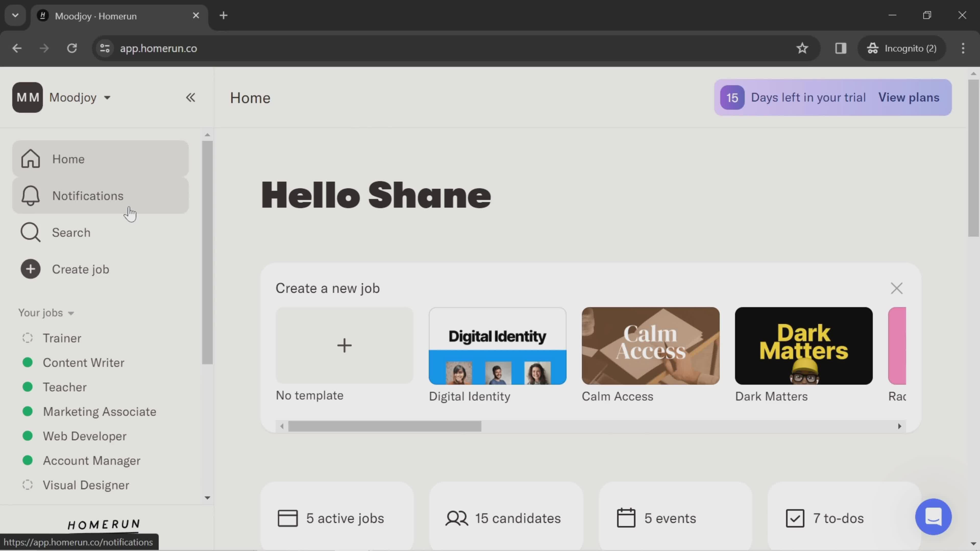
Task: Click the magnifier search icon
Action: point(30,232)
